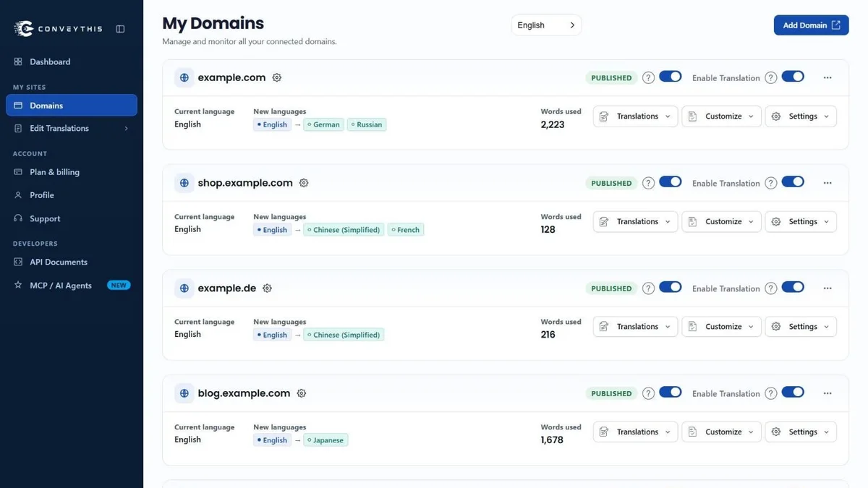Open Translations dropdown for shop.example.com
Viewport: 868px width, 488px height.
click(636, 222)
